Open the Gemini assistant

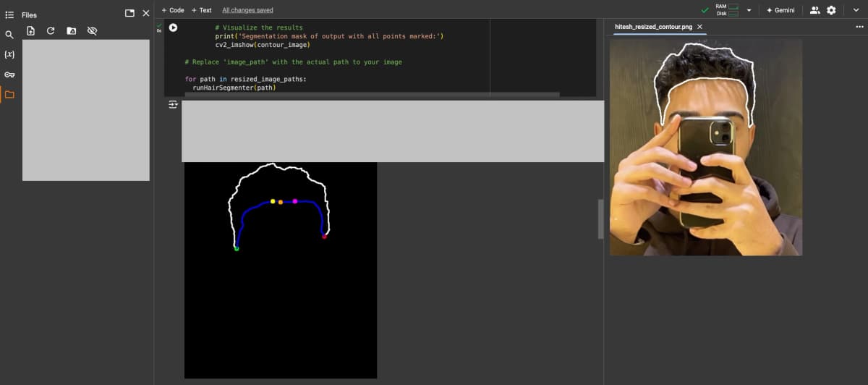[780, 10]
